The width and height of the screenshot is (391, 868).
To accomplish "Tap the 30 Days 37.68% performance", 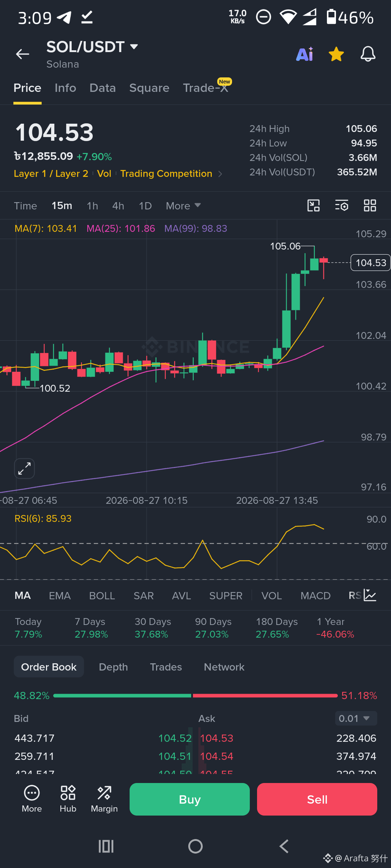I will click(153, 628).
